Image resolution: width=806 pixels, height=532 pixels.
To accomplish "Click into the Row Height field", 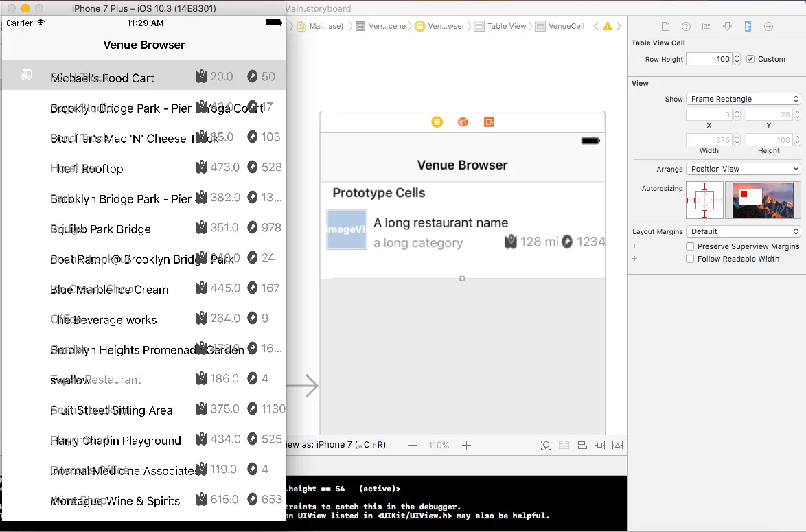I will [x=710, y=59].
